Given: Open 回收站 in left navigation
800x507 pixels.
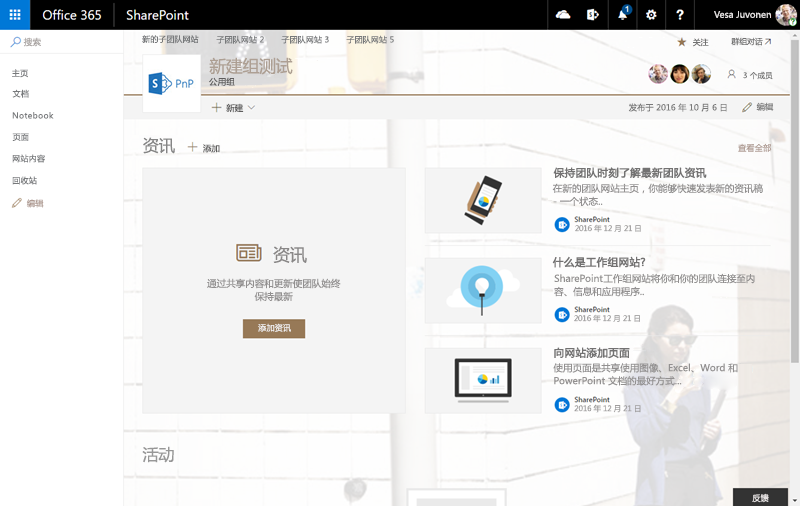Looking at the screenshot, I should 24,181.
